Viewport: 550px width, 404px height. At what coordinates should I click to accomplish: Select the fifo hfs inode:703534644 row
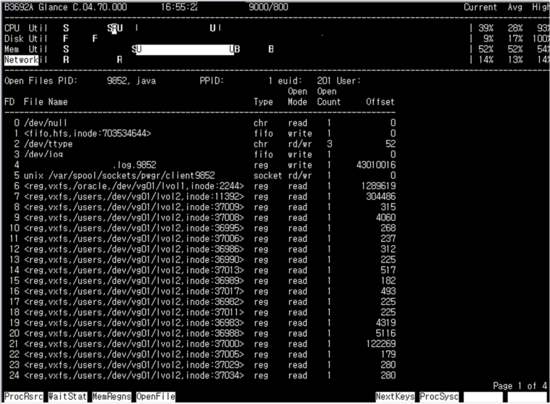tap(200, 134)
